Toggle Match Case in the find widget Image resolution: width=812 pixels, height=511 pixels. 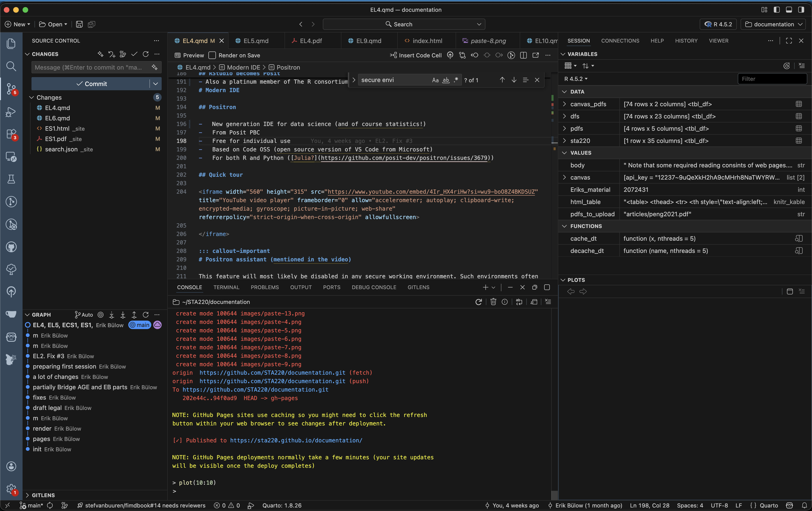(x=435, y=80)
